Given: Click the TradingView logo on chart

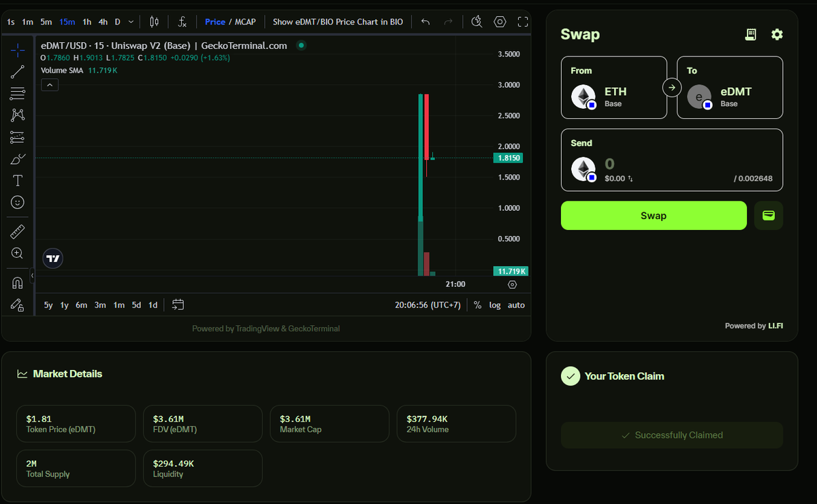Looking at the screenshot, I should click(x=52, y=258).
